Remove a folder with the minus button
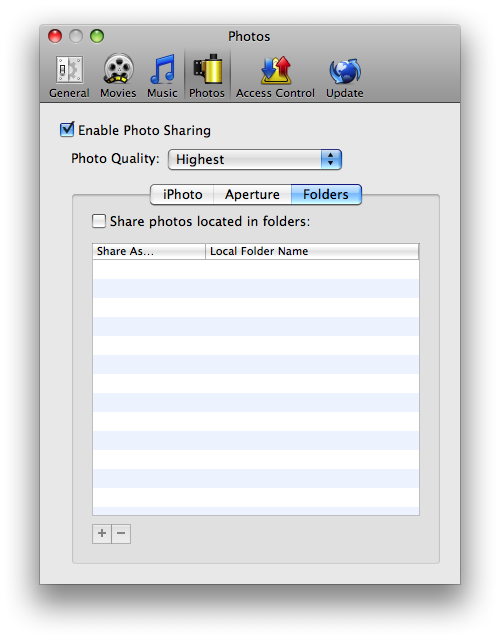Viewport: 500px width, 639px height. point(121,533)
